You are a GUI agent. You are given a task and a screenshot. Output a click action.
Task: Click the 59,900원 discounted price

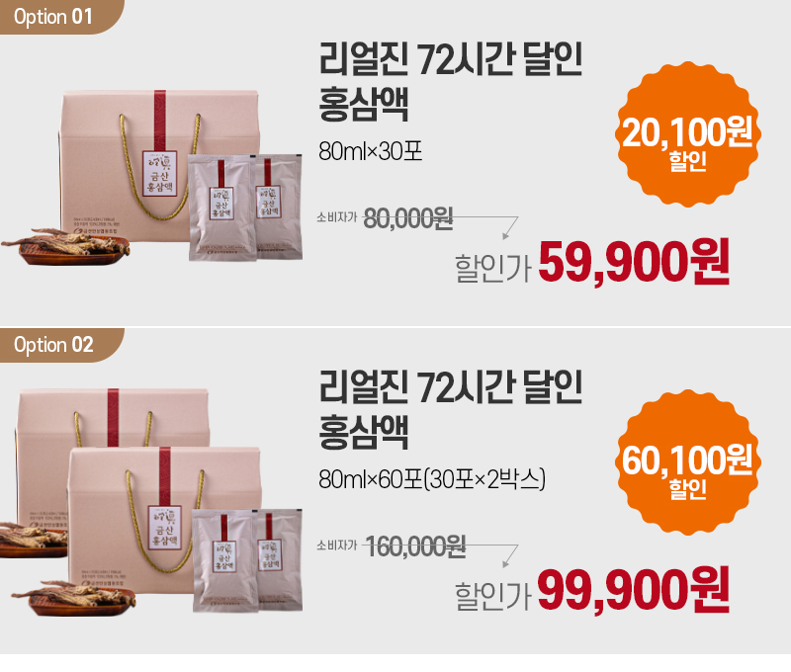[634, 262]
